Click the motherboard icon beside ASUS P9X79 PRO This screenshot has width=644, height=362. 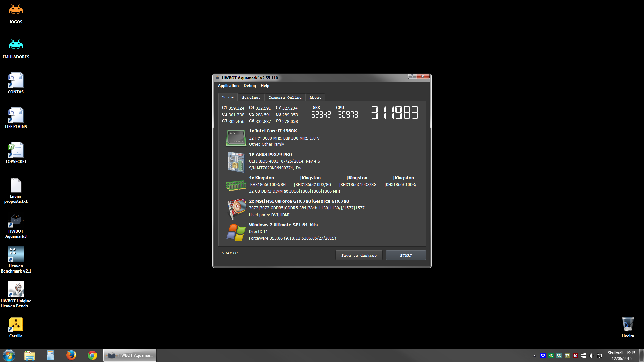(236, 162)
